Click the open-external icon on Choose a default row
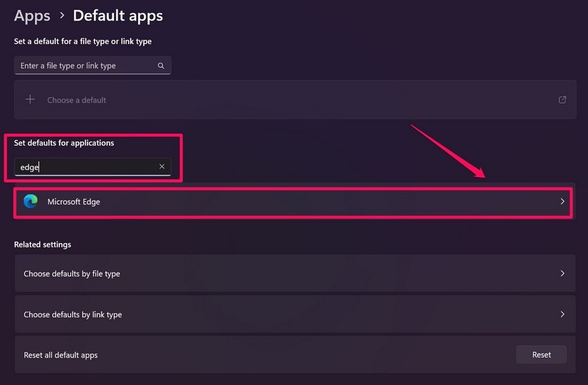Image resolution: width=588 pixels, height=385 pixels. point(562,100)
